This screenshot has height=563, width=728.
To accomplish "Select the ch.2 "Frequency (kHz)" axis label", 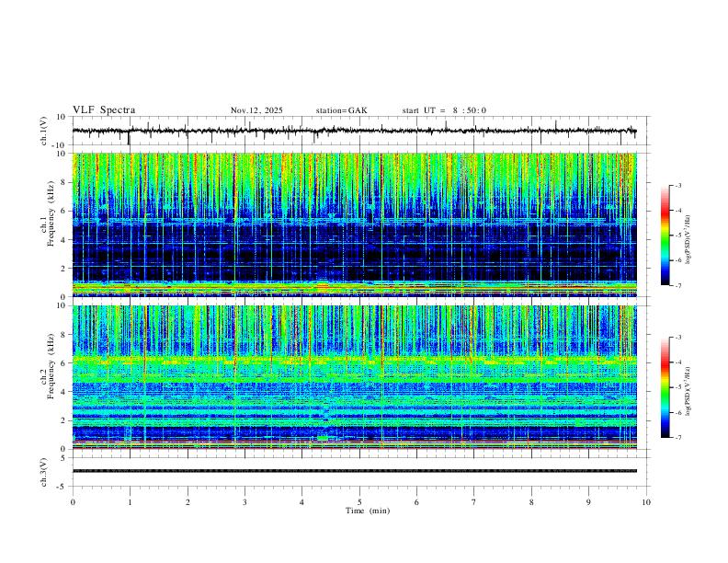I will point(51,366).
